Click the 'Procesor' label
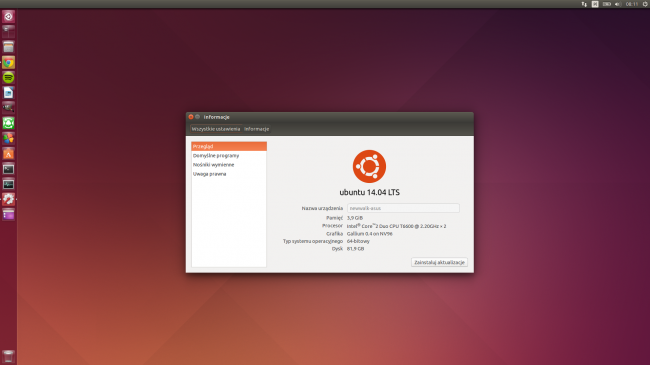Viewport: 650px width, 365px height. (332, 226)
